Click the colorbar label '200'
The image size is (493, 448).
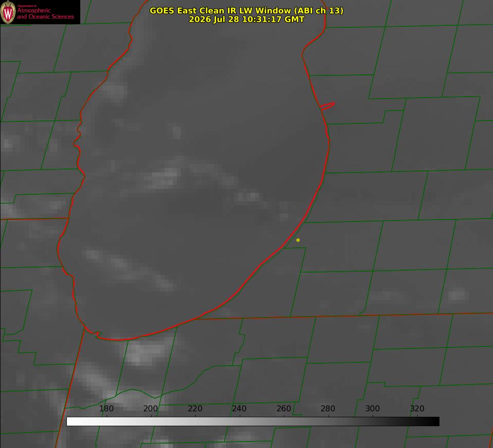151,408
